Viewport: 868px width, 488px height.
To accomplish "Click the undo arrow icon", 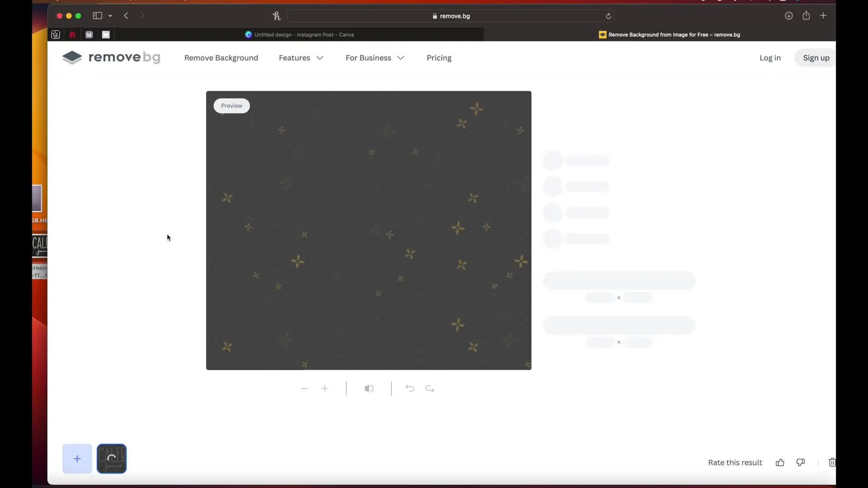I will [x=410, y=389].
